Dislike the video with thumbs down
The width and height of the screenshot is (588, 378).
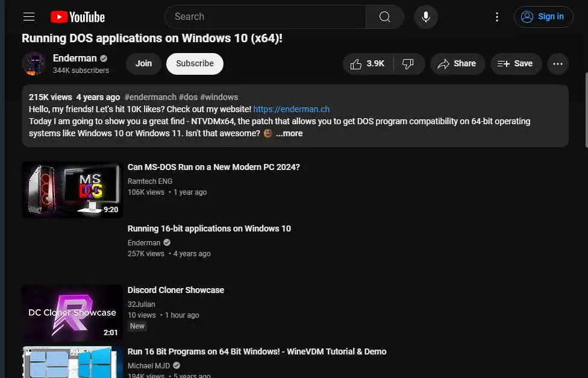click(x=408, y=64)
